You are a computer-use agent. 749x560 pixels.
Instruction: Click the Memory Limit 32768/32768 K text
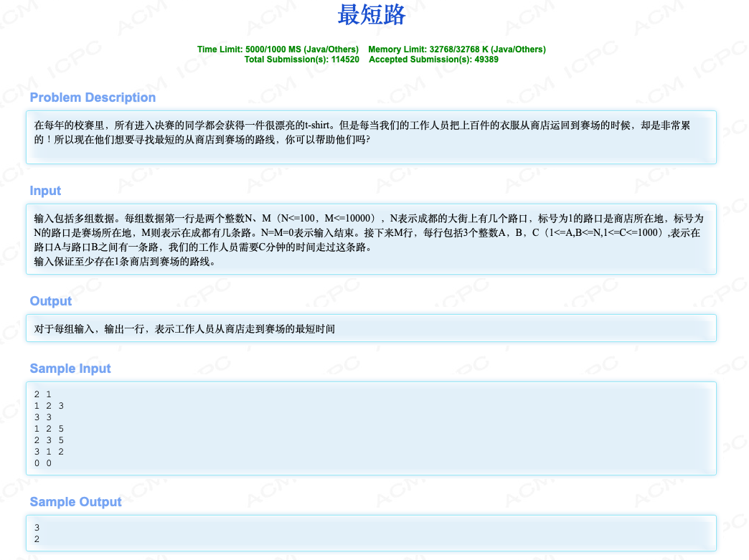(457, 49)
